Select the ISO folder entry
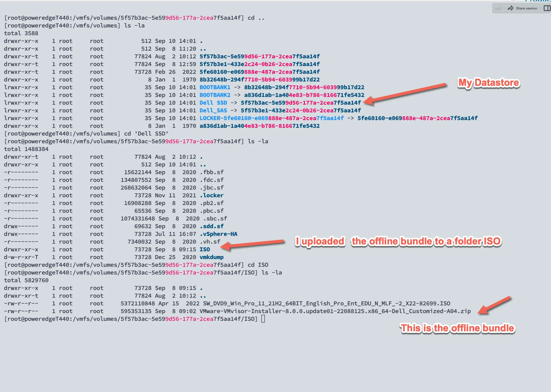Viewport: 551px width, 392px height. pyautogui.click(x=204, y=249)
